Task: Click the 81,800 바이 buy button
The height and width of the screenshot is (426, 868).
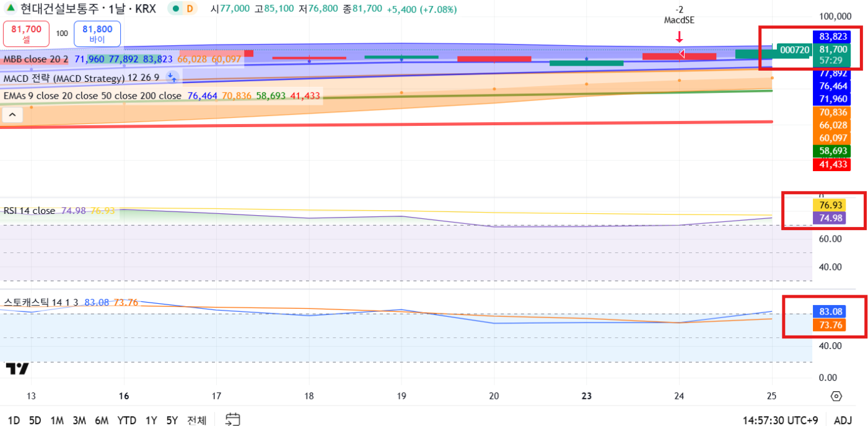Action: click(x=97, y=34)
